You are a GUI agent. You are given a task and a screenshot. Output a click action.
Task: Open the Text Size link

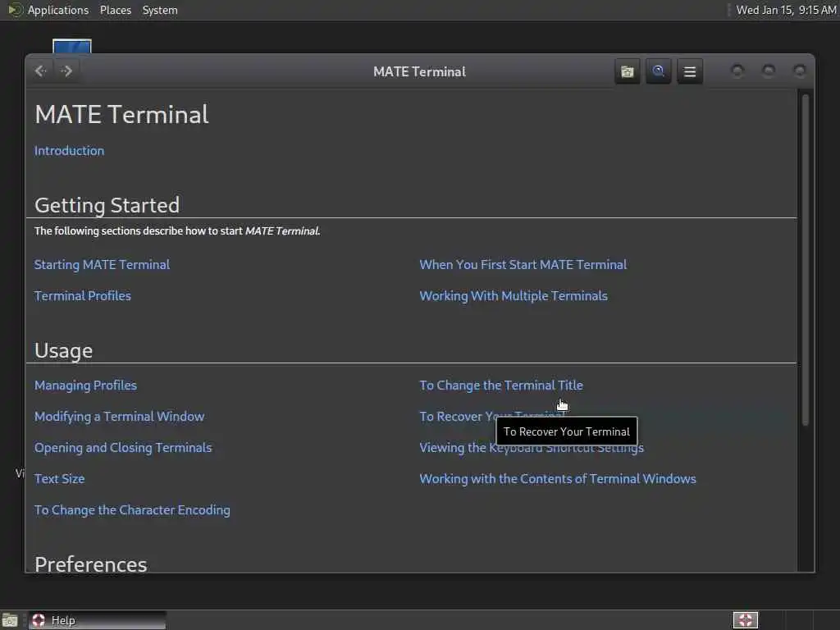[59, 478]
